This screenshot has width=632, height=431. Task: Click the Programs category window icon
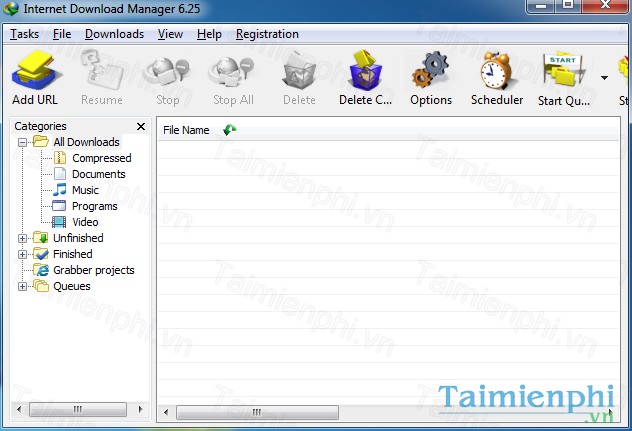(x=59, y=206)
